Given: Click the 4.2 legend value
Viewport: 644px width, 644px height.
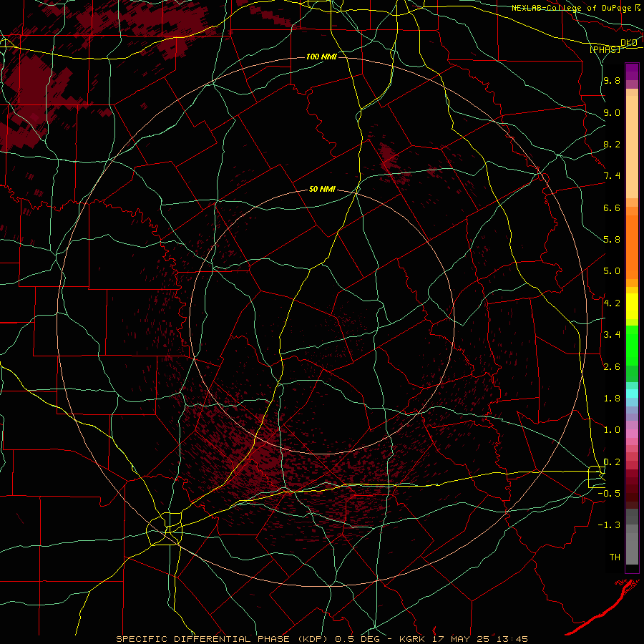Looking at the screenshot, I should pyautogui.click(x=612, y=303).
